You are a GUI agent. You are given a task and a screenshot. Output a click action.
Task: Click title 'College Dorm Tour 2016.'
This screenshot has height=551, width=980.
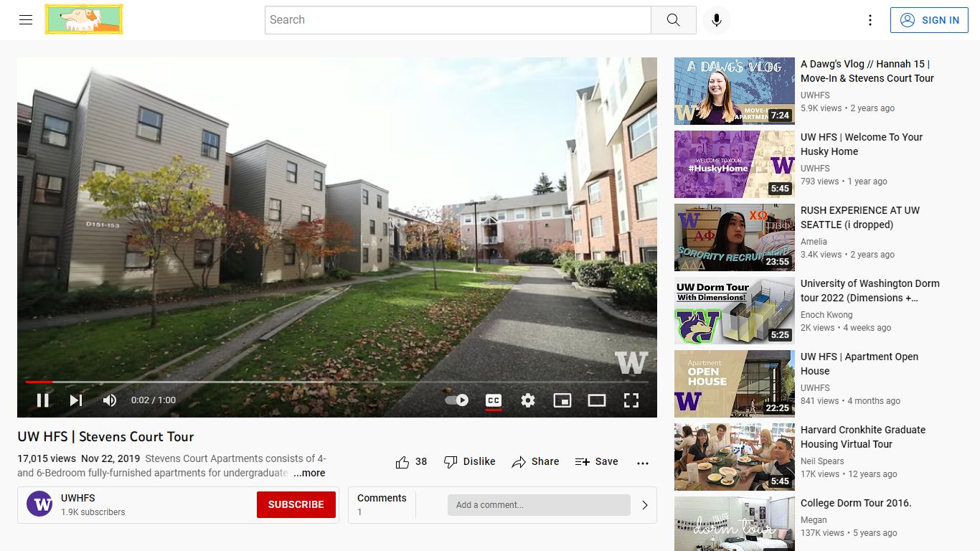pyautogui.click(x=856, y=503)
